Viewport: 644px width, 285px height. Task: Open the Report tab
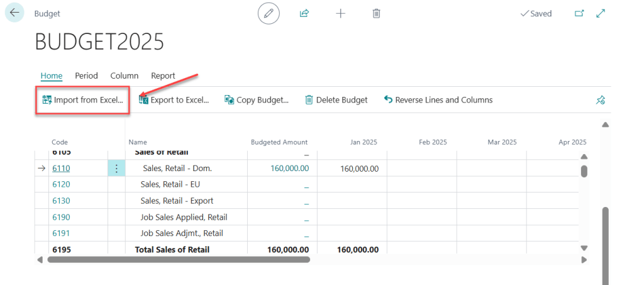tap(163, 76)
